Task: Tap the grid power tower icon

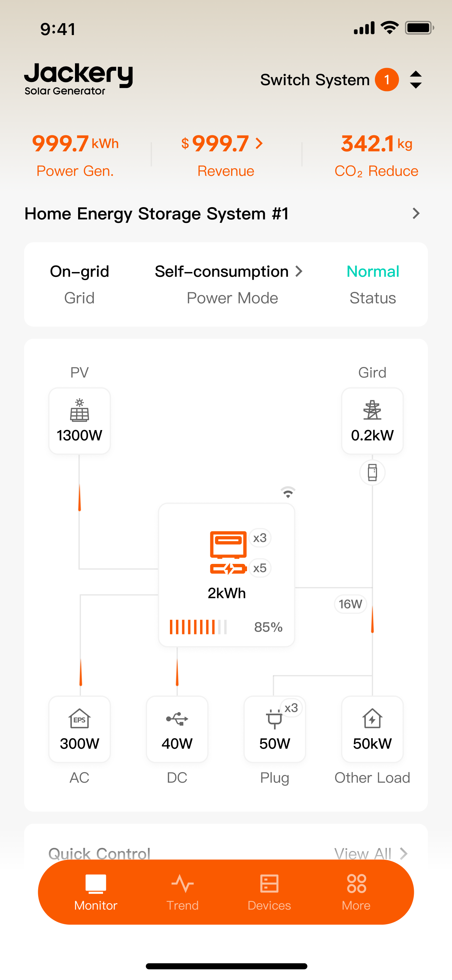Action: [x=372, y=410]
